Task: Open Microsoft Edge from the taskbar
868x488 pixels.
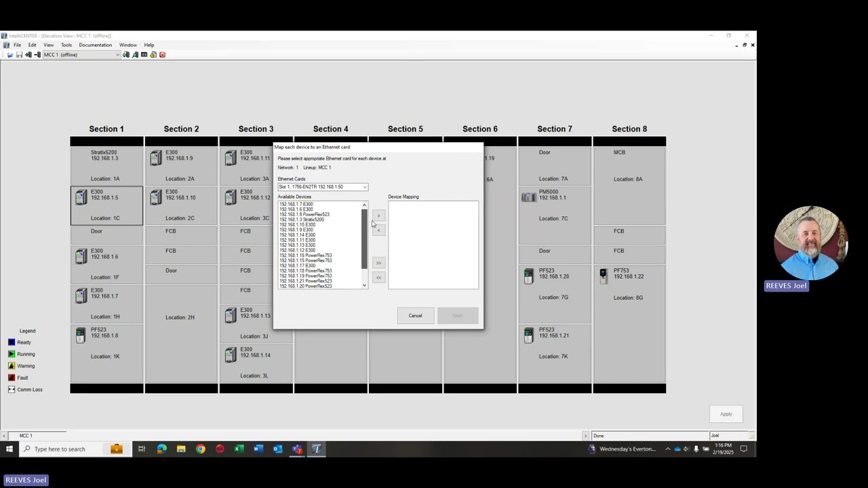Action: tap(161, 449)
